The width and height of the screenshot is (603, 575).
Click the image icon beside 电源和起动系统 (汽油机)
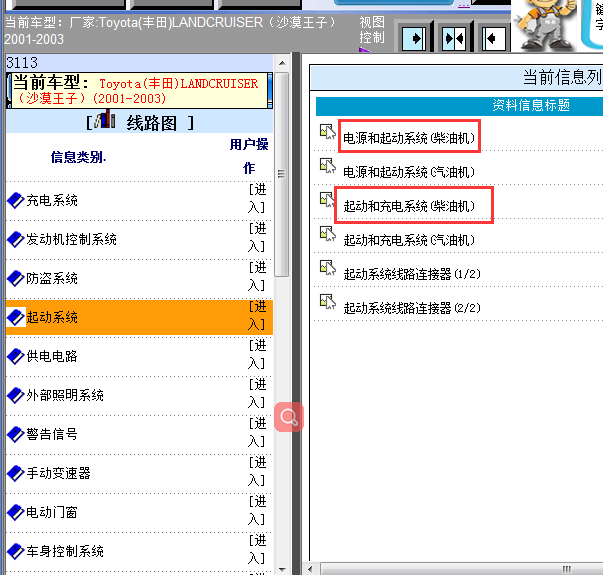pyautogui.click(x=328, y=166)
